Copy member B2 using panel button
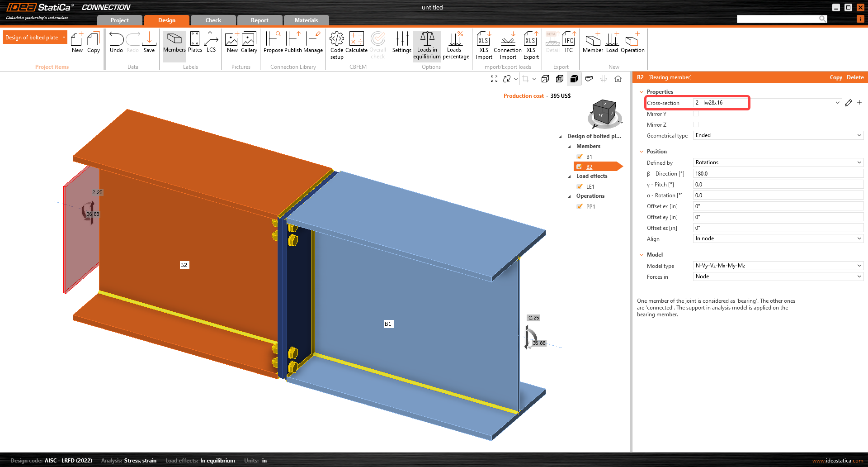Image resolution: width=868 pixels, height=467 pixels. 836,77
